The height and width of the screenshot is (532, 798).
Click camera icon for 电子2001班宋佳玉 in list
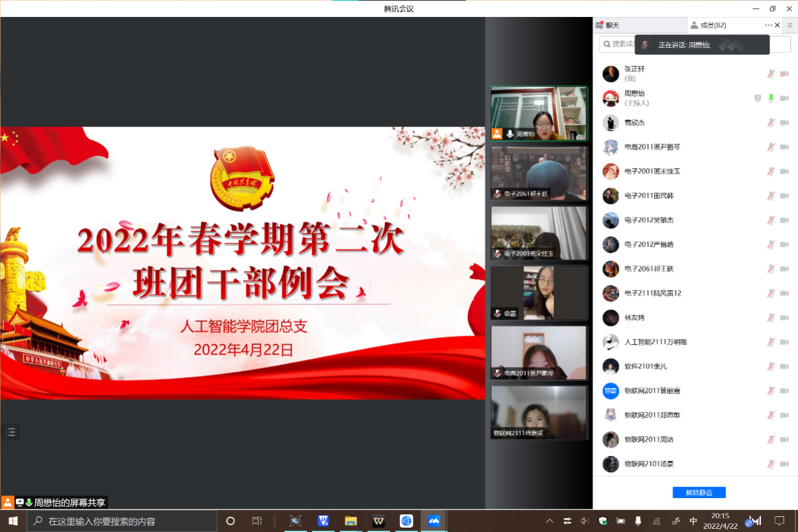point(784,171)
